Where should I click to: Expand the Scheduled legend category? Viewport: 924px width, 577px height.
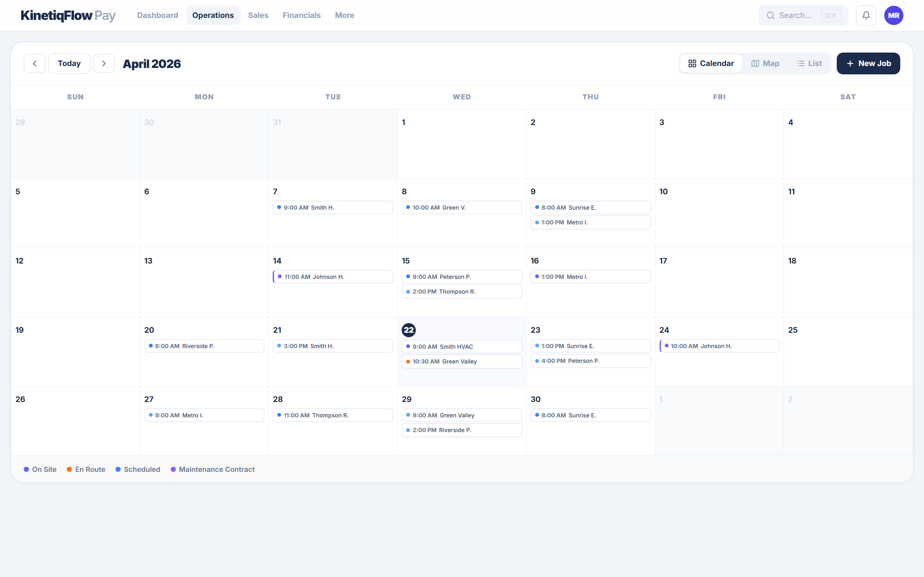pyautogui.click(x=137, y=469)
